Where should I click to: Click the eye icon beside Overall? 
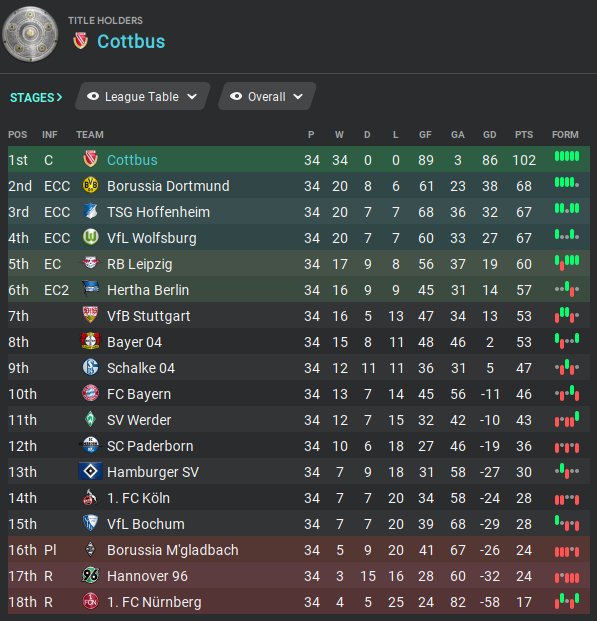click(x=236, y=96)
